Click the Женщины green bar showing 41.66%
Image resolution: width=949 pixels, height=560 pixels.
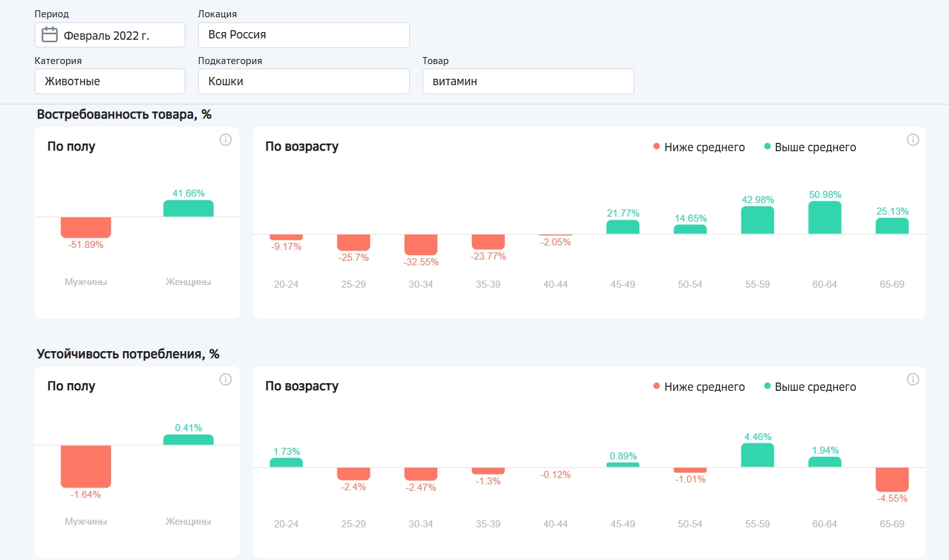pos(189,209)
